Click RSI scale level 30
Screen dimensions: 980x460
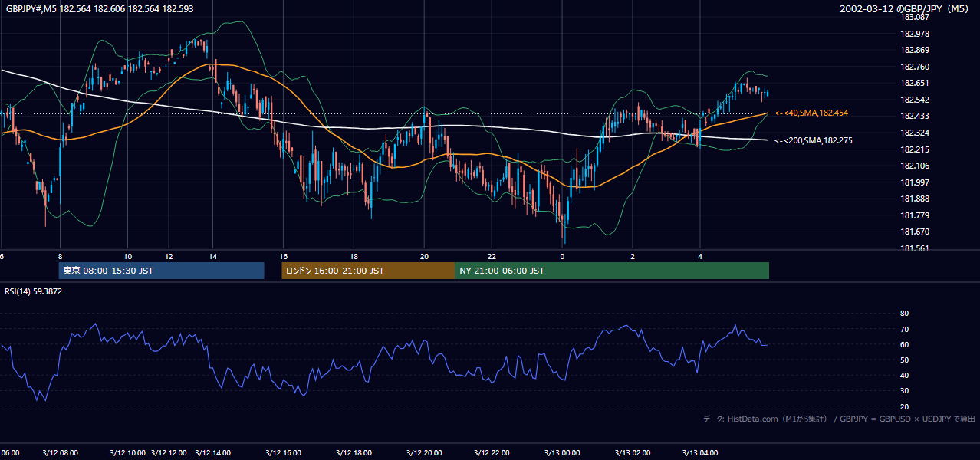[x=904, y=391]
